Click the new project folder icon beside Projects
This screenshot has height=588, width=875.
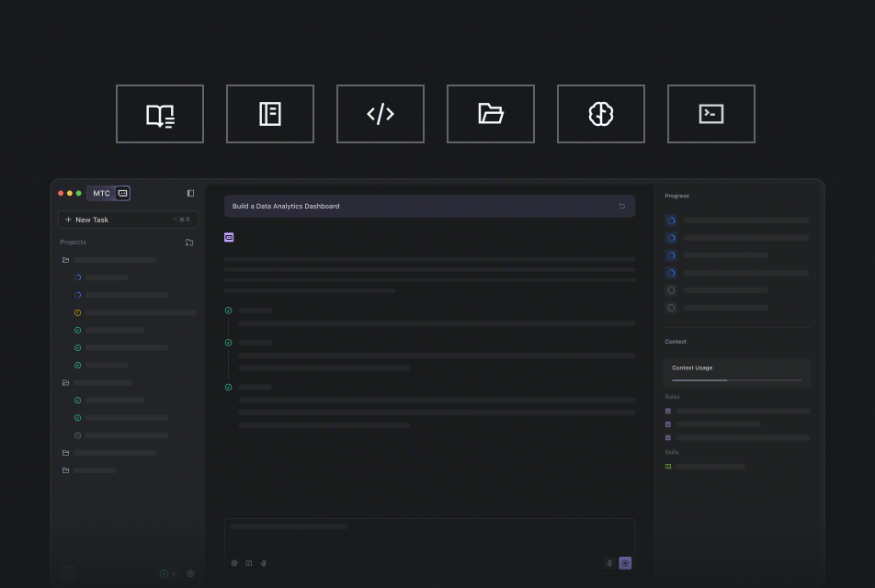189,243
